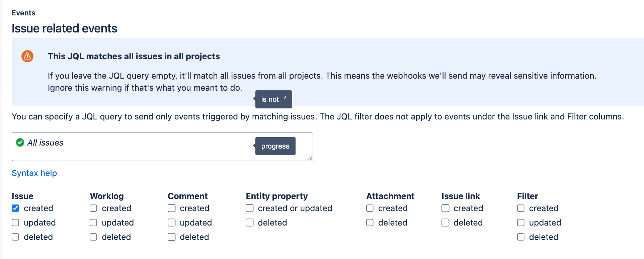644x259 pixels.
Task: Check Worklog deleted checkbox
Action: pos(93,237)
